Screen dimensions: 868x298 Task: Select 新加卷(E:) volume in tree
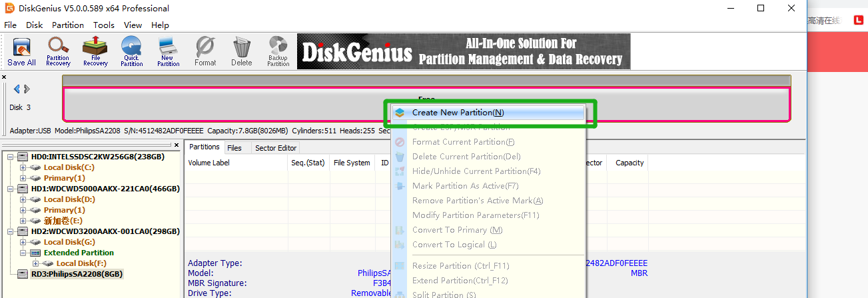(x=63, y=221)
